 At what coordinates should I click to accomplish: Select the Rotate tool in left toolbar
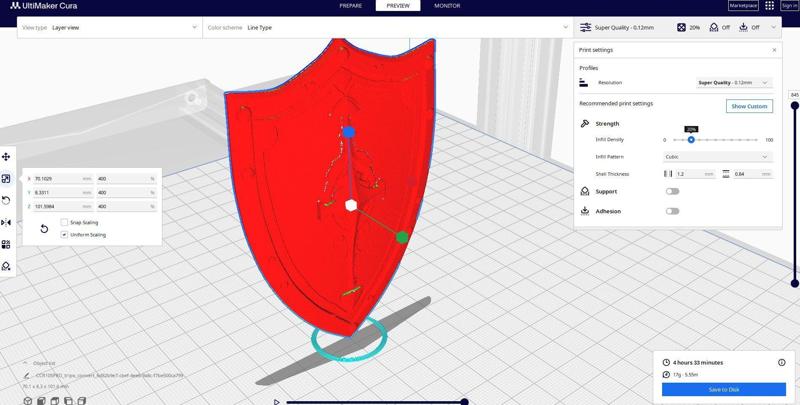tap(6, 200)
